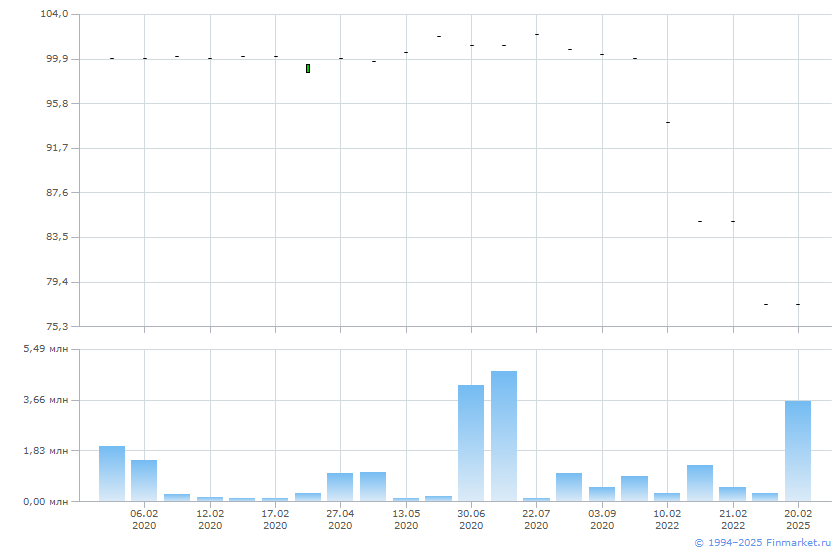Click the 104,0 price axis label

tap(55, 14)
